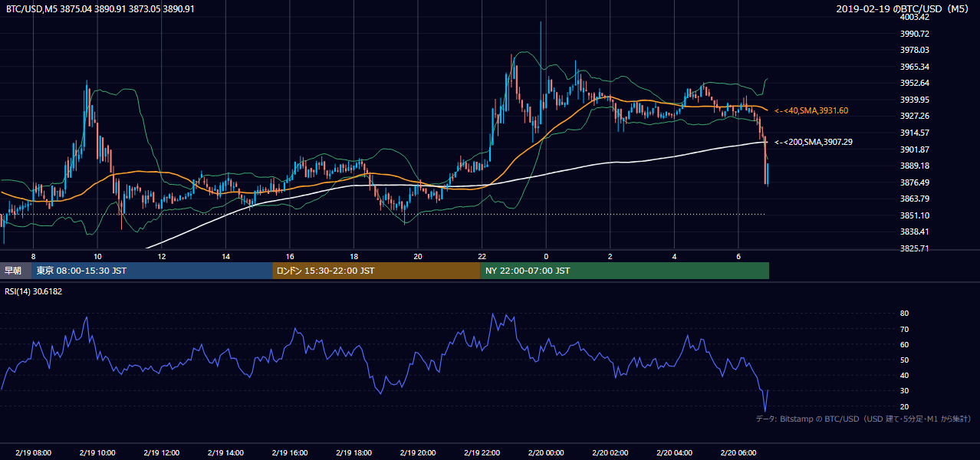The width and height of the screenshot is (980, 460).
Task: Click the ロンドン 15:30-22:00 JST session bar
Action: point(377,271)
